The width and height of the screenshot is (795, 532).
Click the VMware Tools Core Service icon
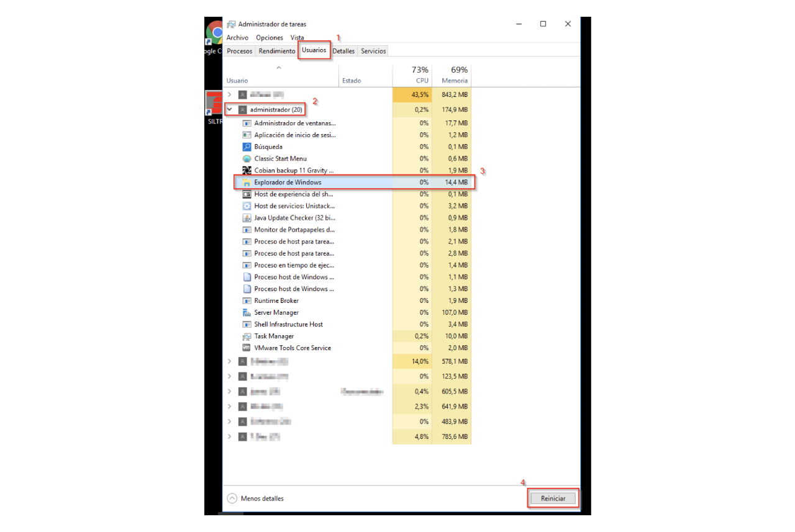coord(247,348)
